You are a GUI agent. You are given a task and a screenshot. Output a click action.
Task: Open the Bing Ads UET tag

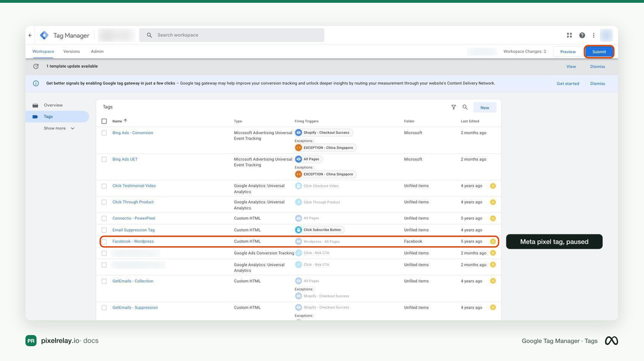(x=125, y=159)
